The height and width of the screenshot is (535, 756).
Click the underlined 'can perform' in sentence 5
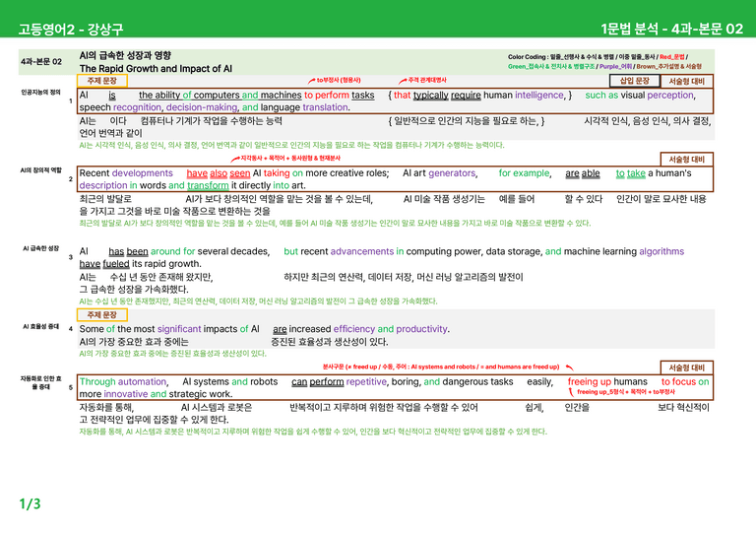(317, 381)
